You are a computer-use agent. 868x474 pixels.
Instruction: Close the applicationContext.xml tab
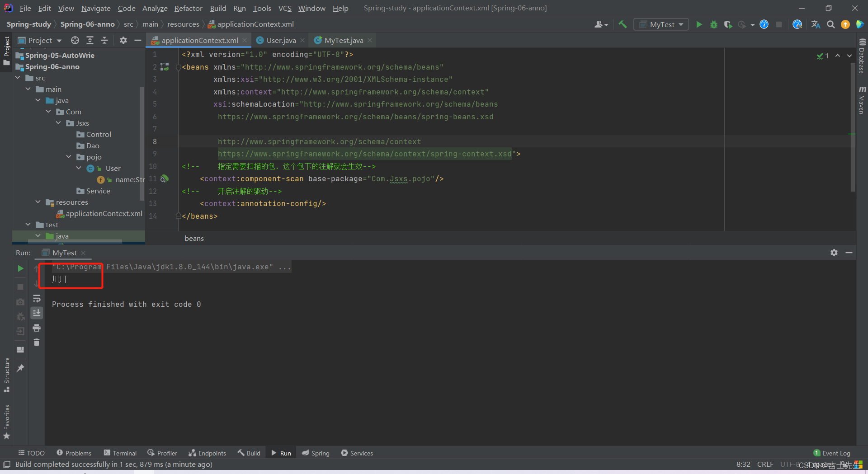(x=245, y=40)
